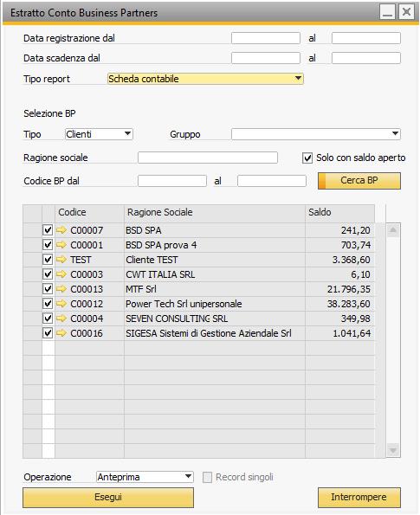
Task: Open link arrow for C00016 SIGESA
Action: point(61,333)
